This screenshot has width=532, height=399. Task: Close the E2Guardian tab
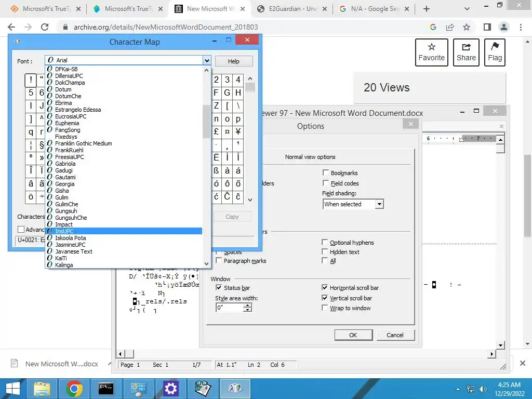tap(325, 9)
